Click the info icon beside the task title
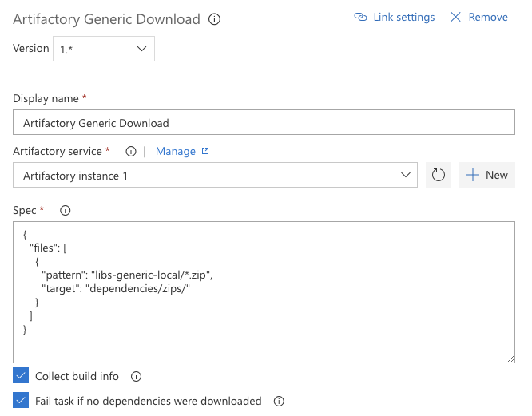Viewport: 532px width, 416px height. 214,19
